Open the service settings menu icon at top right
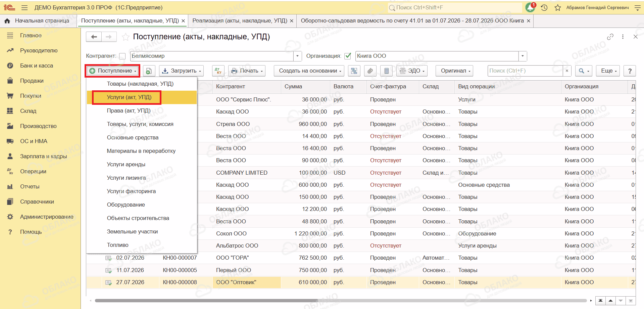Image resolution: width=644 pixels, height=309 pixels. 638,7
